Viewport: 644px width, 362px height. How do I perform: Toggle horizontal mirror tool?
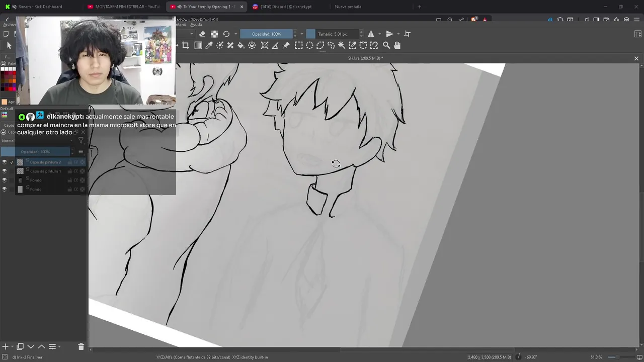(371, 34)
